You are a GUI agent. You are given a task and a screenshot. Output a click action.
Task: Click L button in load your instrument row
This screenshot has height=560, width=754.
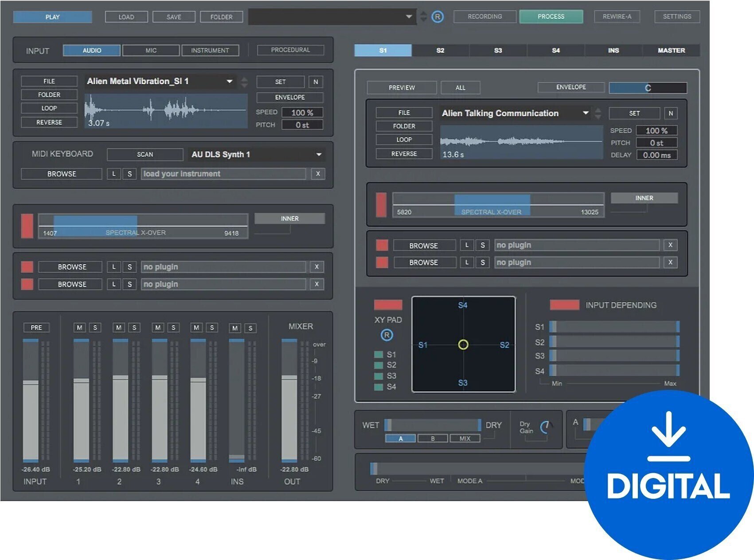pos(114,174)
